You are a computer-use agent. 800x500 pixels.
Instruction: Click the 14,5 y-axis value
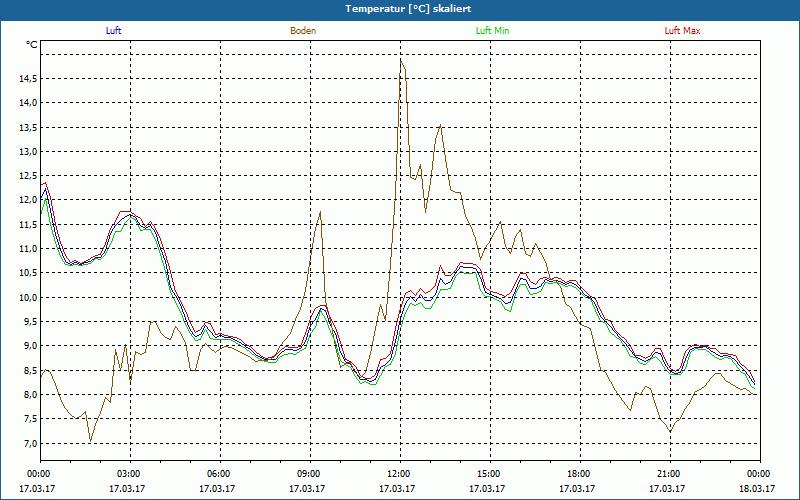(29, 79)
